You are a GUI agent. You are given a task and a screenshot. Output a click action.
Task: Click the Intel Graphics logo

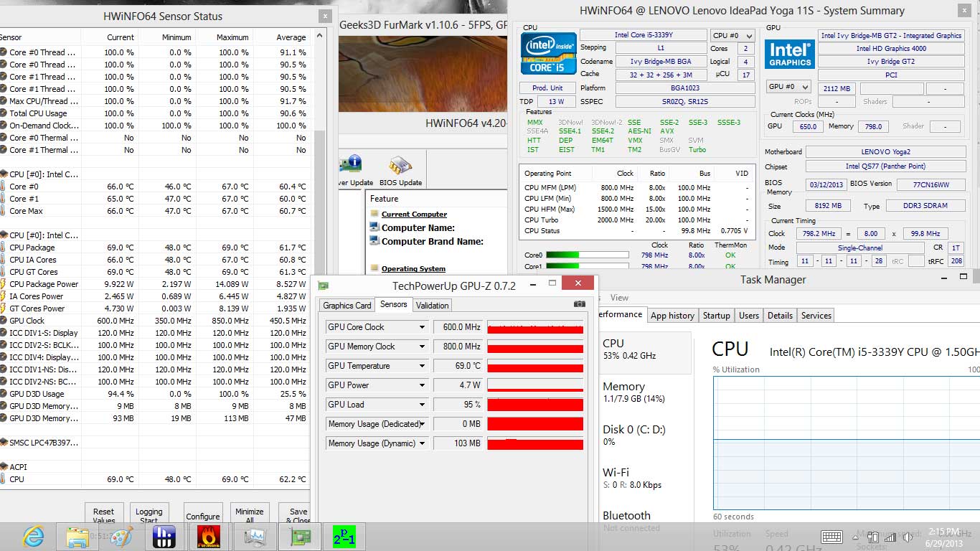788,56
